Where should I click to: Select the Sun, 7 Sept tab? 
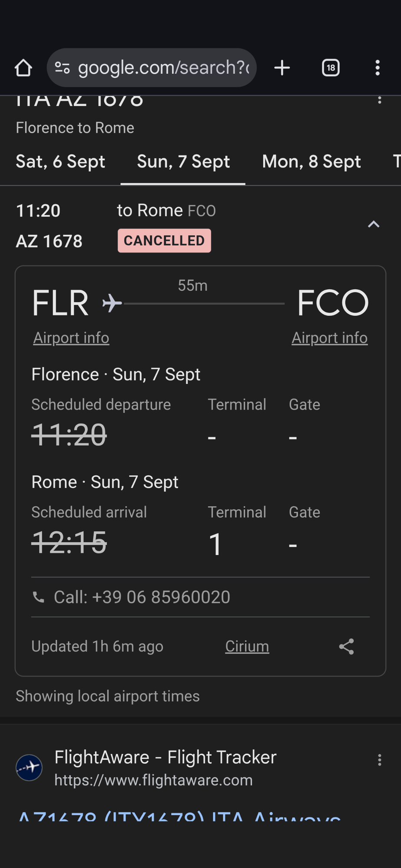(x=183, y=161)
